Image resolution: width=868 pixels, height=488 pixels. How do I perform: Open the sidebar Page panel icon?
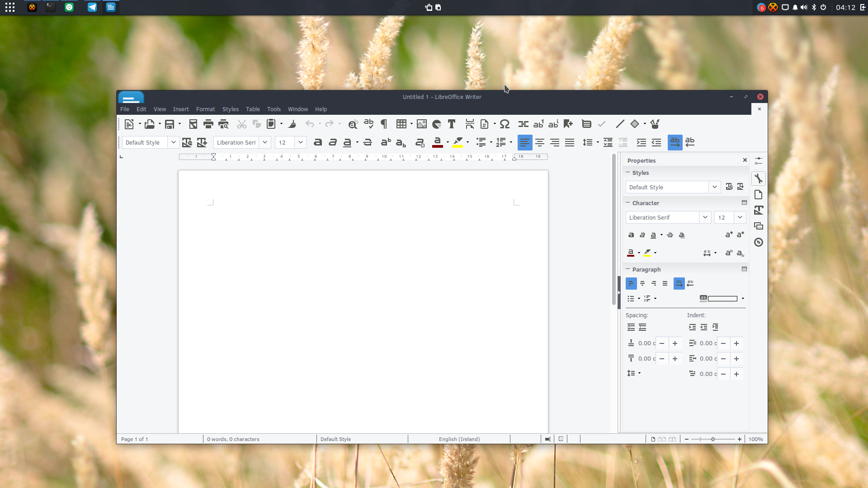click(759, 195)
